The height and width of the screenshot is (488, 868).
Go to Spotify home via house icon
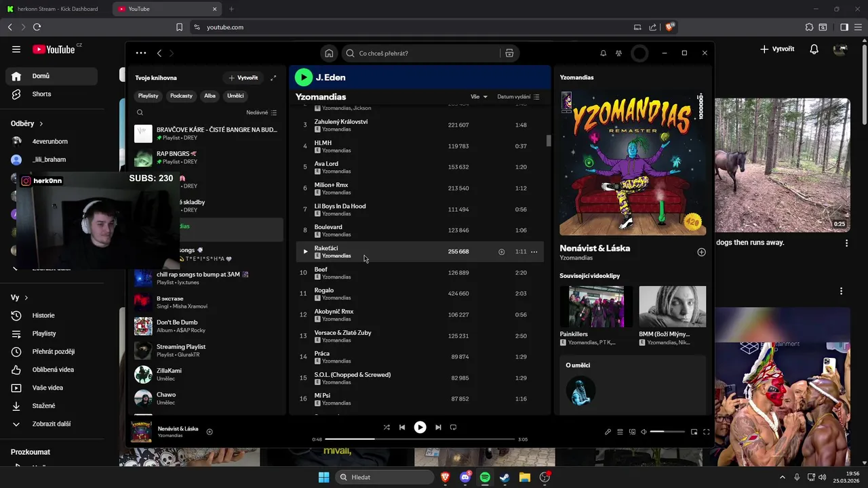[x=329, y=53]
